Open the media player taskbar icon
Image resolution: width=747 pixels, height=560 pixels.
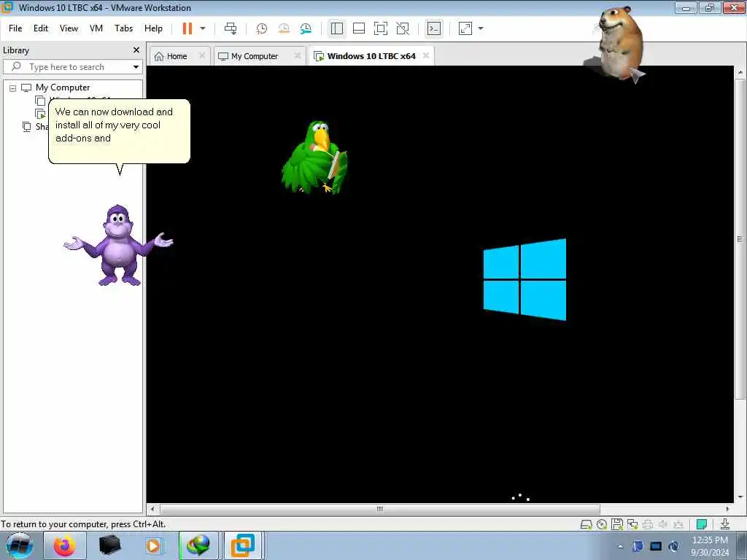pyautogui.click(x=153, y=545)
